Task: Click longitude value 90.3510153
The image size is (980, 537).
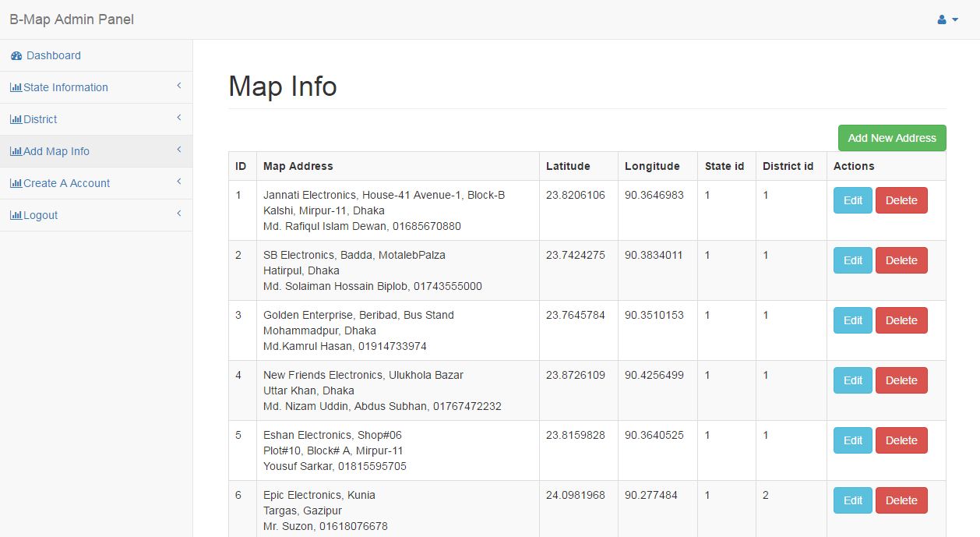Action: click(654, 315)
